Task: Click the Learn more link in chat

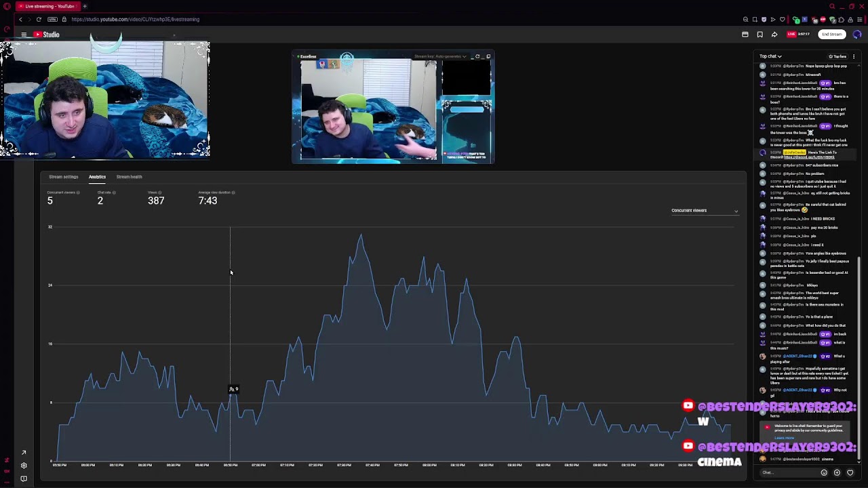Action: click(x=784, y=438)
